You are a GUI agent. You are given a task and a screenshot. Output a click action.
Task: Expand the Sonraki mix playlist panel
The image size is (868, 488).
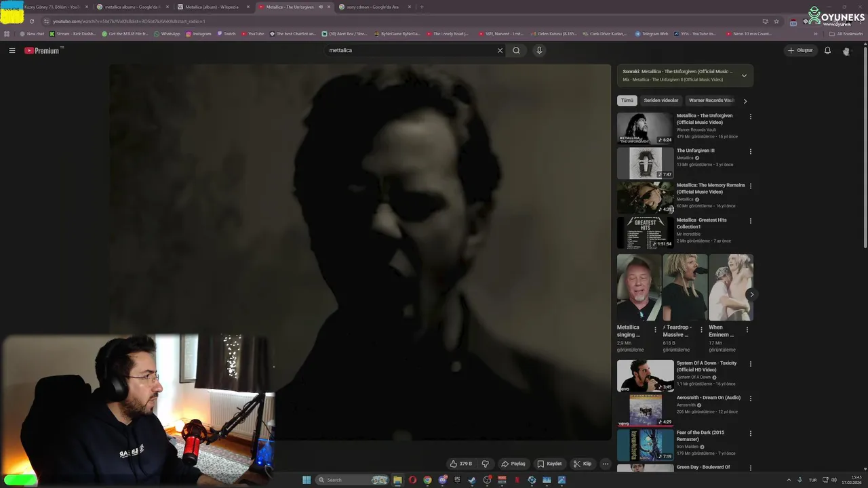744,75
